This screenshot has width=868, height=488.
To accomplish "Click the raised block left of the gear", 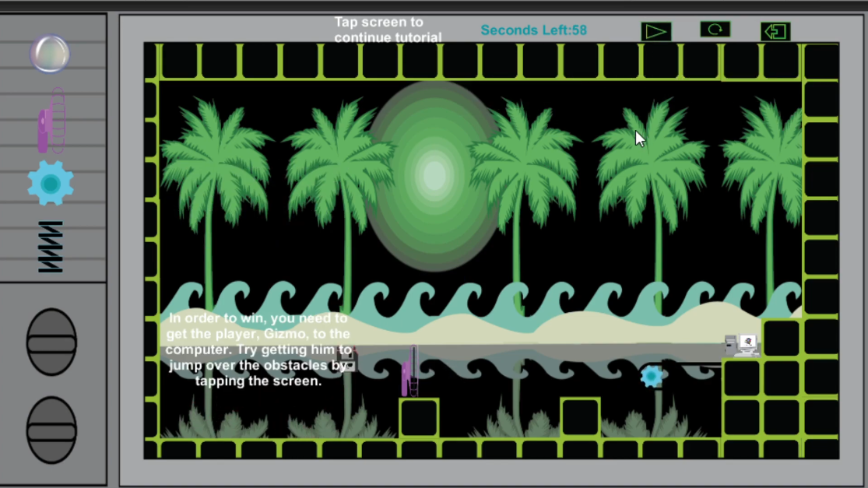I will tap(580, 417).
